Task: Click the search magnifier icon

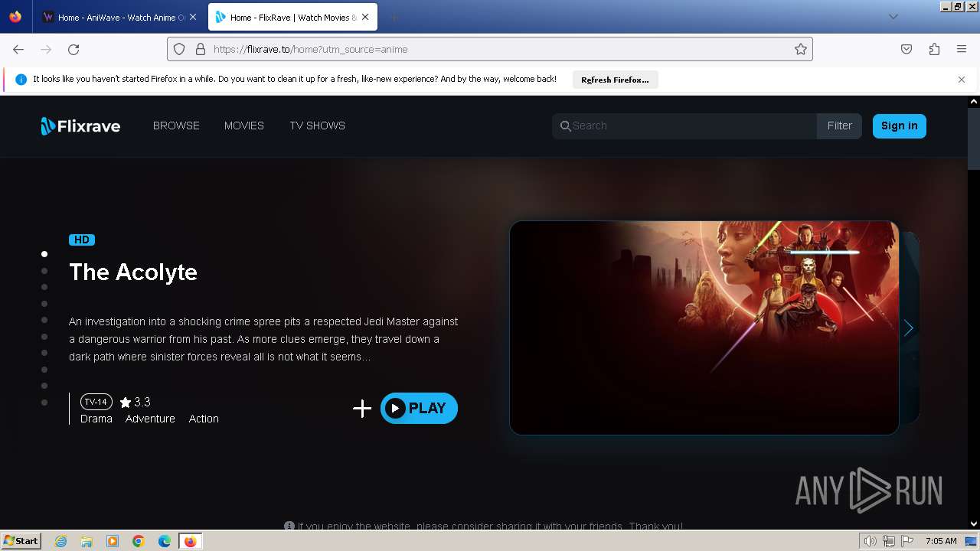Action: click(565, 126)
